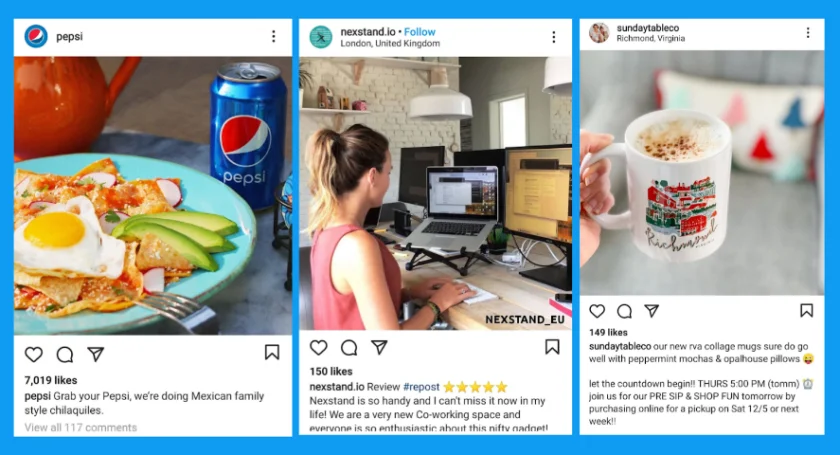Follow the nexstand.io account
The image size is (840, 455).
click(419, 32)
